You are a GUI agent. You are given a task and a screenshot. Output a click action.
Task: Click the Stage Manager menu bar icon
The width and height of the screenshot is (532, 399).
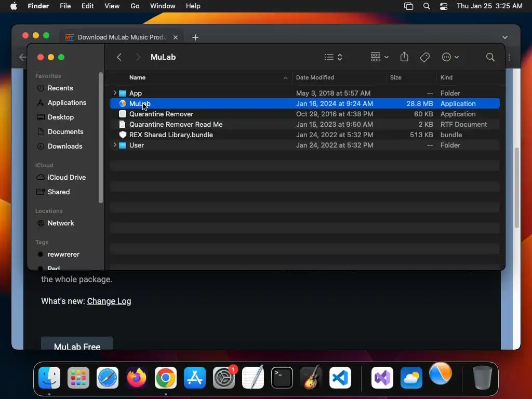[408, 6]
